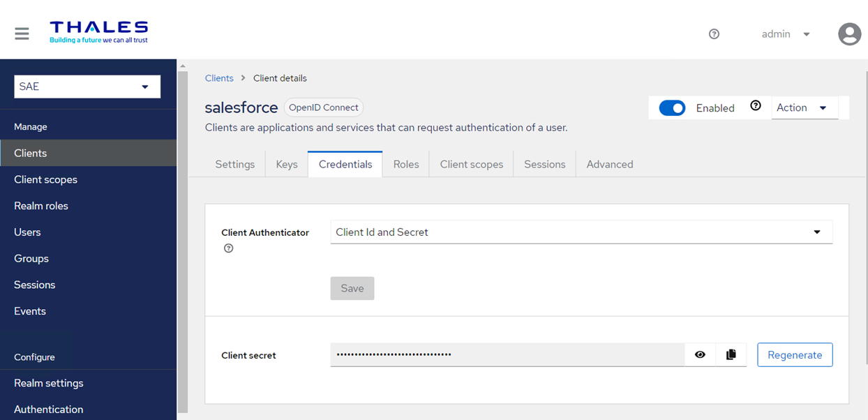Open the Action dropdown menu
The width and height of the screenshot is (868, 420).
[804, 107]
